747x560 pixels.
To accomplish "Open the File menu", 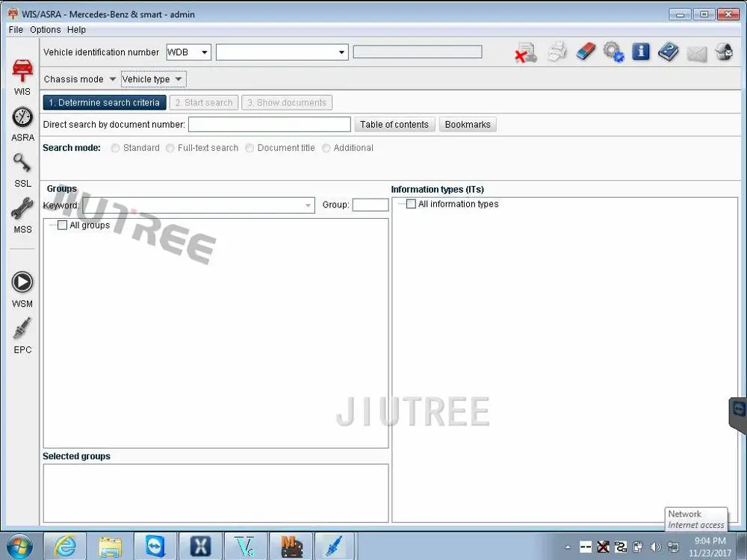I will pos(16,30).
